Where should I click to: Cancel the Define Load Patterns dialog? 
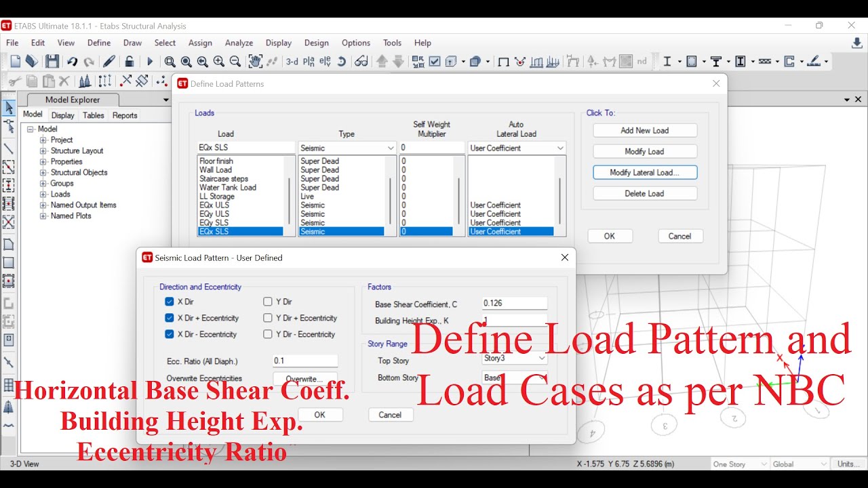(680, 237)
